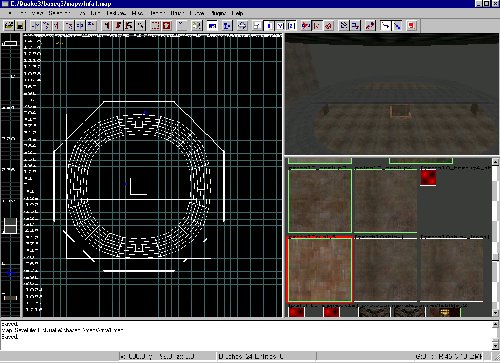Open the Plugins menu

(x=218, y=13)
